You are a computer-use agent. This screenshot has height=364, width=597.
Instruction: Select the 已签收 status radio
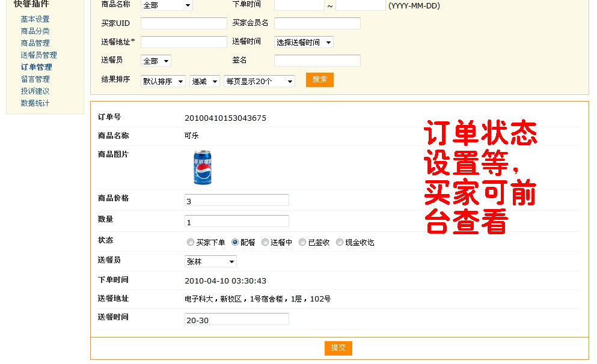tap(302, 242)
